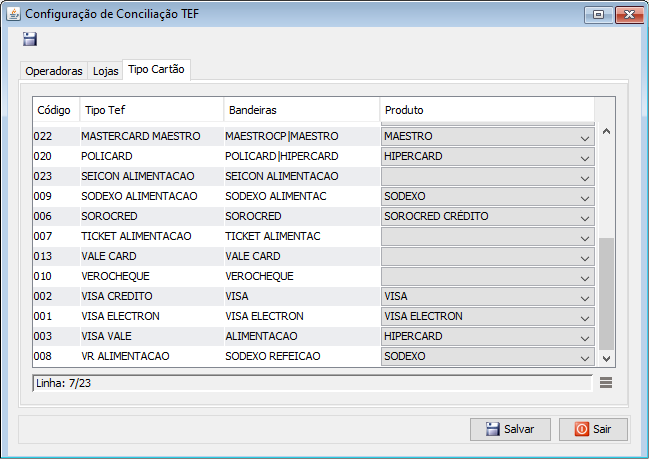Select the code cell 008
The image size is (649, 459).
56,356
